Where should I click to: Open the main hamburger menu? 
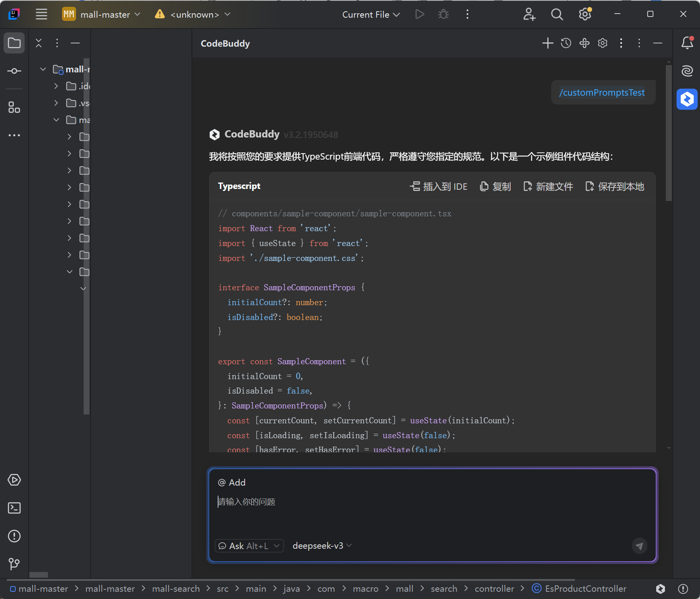41,14
